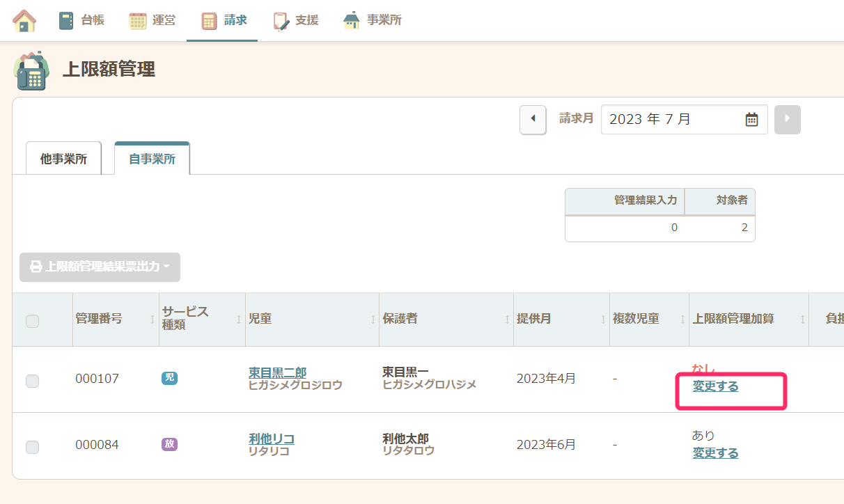Screen dimensions: 844x504
Task: Click the 支援 clipboard icon
Action: (x=281, y=21)
